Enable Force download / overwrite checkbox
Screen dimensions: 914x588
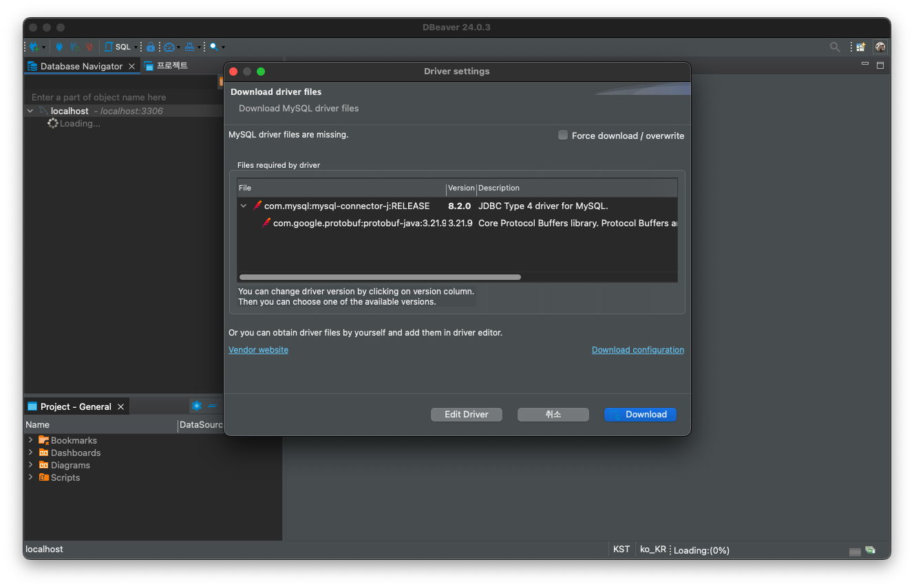pos(563,135)
